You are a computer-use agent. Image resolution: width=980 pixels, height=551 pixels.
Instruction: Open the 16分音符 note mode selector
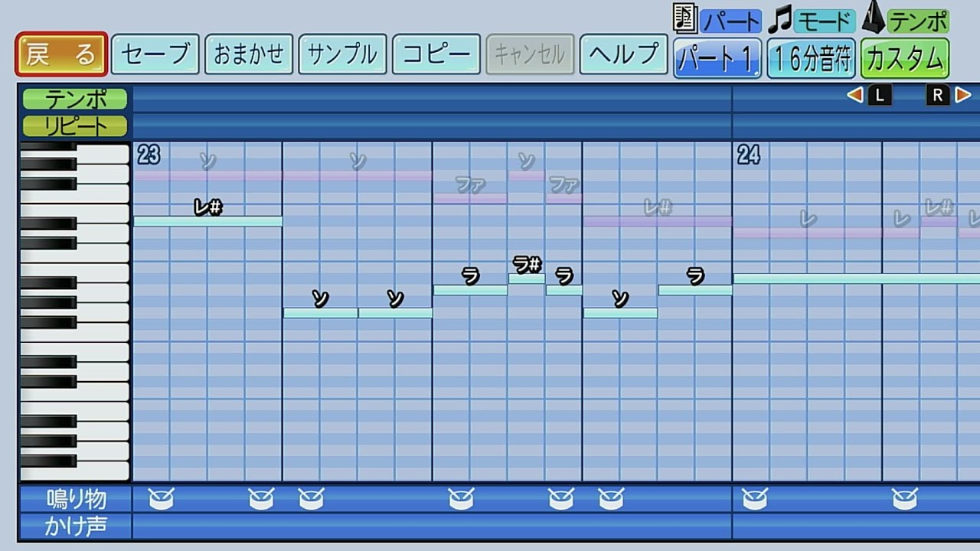tap(812, 58)
